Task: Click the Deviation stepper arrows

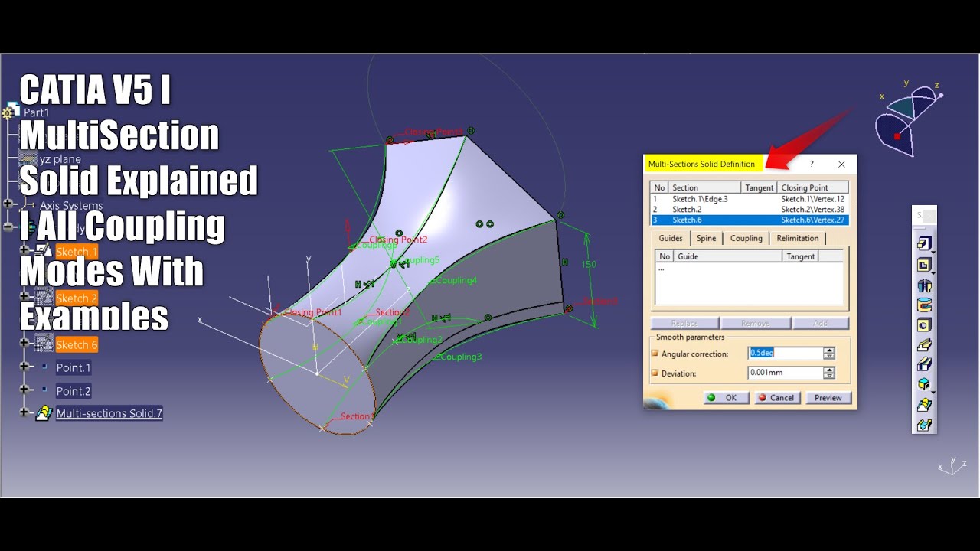Action: (829, 373)
